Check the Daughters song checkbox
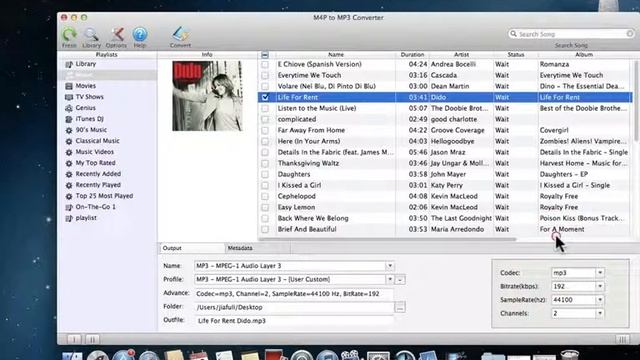The image size is (640, 360). (265, 175)
